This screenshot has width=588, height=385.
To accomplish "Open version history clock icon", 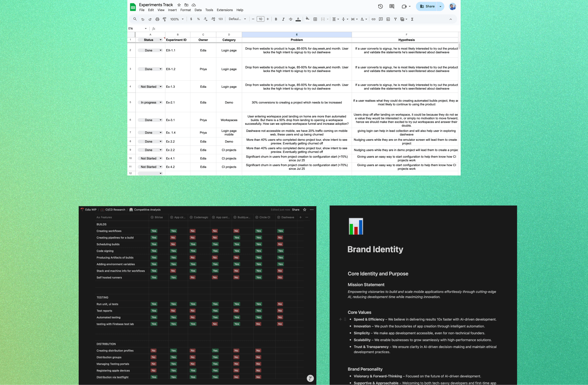I will pyautogui.click(x=380, y=6).
